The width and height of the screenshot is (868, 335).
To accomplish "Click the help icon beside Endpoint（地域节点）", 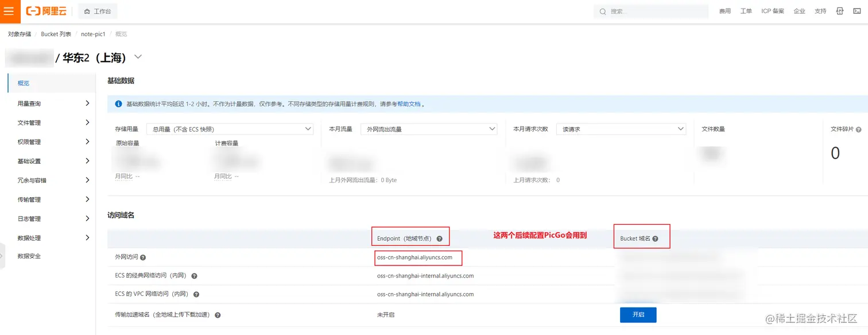I will pos(440,238).
